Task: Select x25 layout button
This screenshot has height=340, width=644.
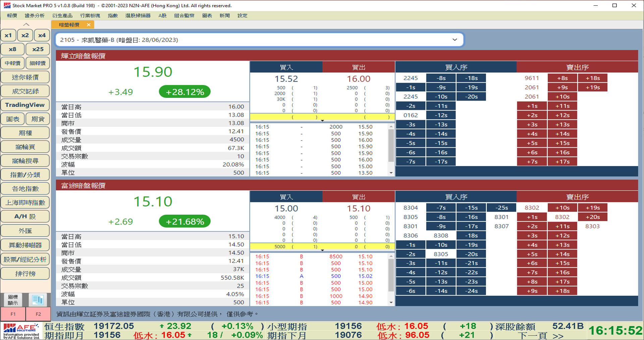Action: [38, 49]
